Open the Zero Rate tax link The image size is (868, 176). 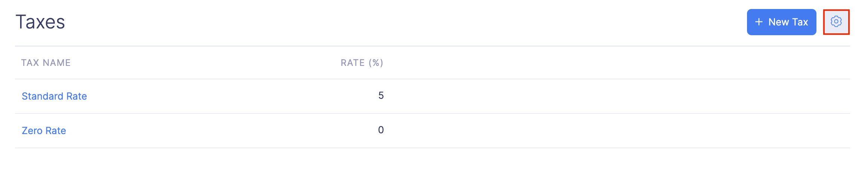click(x=44, y=131)
